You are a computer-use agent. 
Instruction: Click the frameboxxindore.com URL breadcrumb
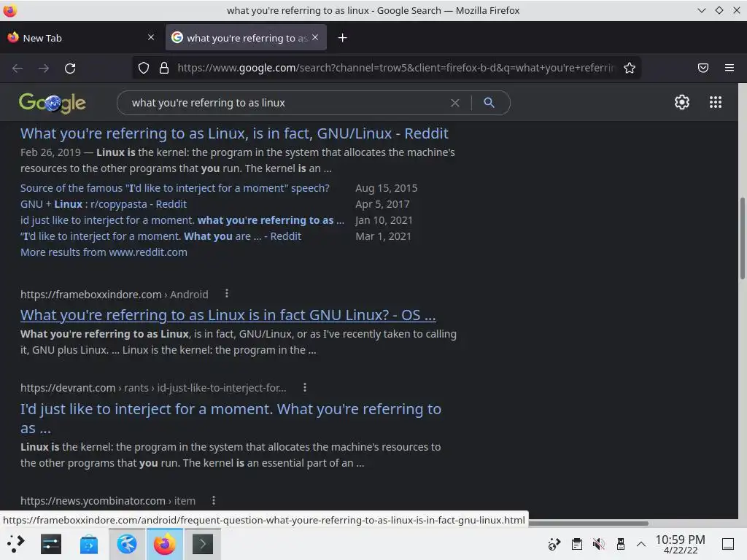coord(115,295)
